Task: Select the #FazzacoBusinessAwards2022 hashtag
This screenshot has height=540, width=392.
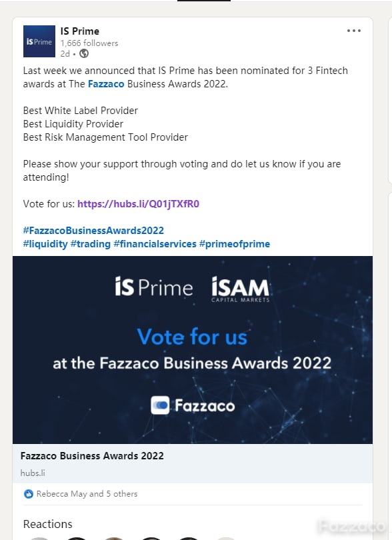Action: click(x=94, y=231)
